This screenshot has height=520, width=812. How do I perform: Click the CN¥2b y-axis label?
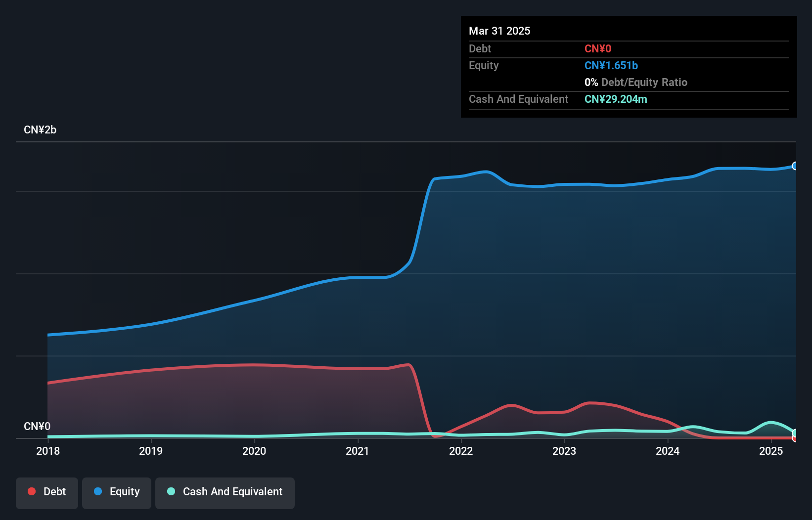pyautogui.click(x=40, y=130)
